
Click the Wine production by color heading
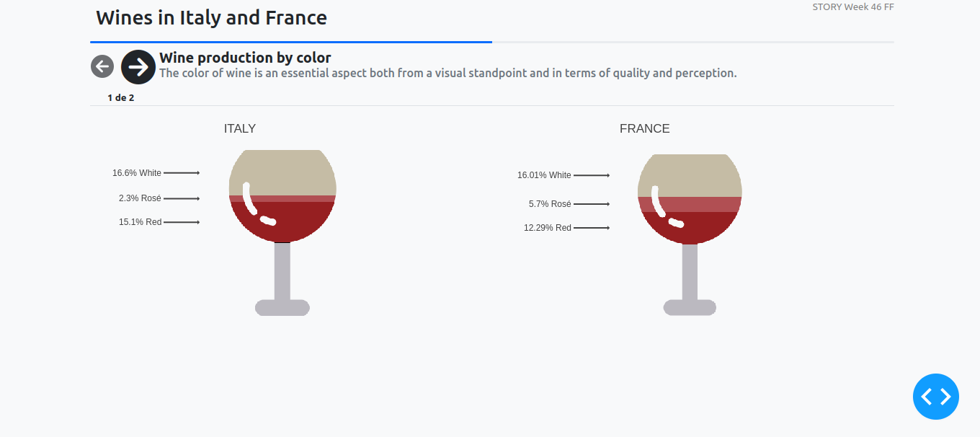point(245,58)
